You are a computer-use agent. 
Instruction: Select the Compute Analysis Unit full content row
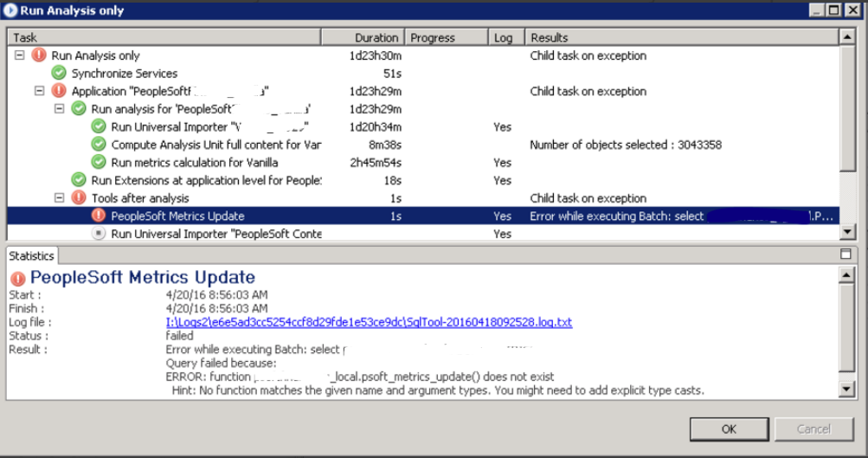click(423, 145)
